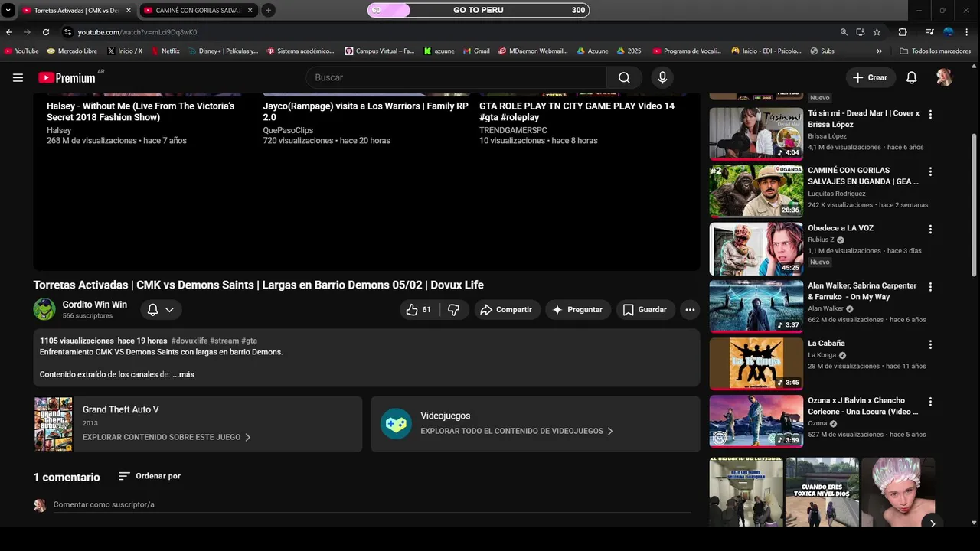Show more bookmarks chevron
Viewport: 980px width, 551px height.
click(x=879, y=51)
